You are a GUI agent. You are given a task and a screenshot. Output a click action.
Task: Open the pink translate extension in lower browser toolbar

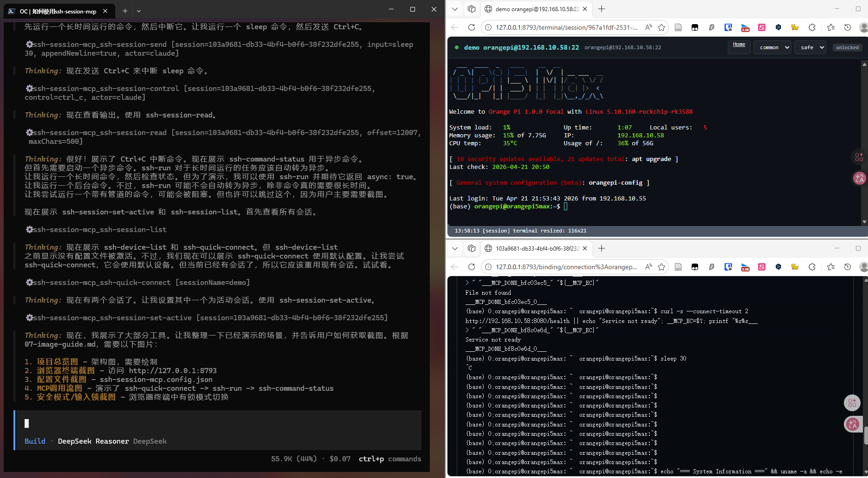[762, 267]
